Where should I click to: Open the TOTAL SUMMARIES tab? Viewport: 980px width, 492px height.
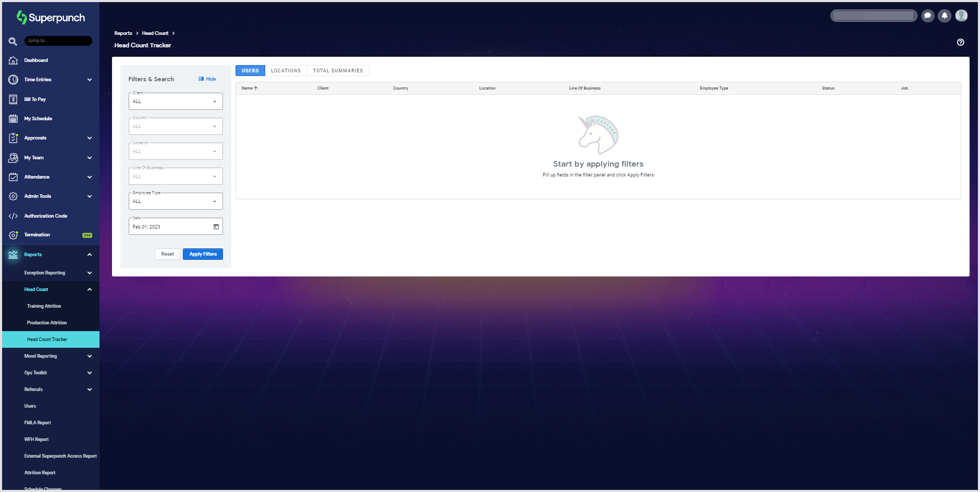click(x=337, y=70)
